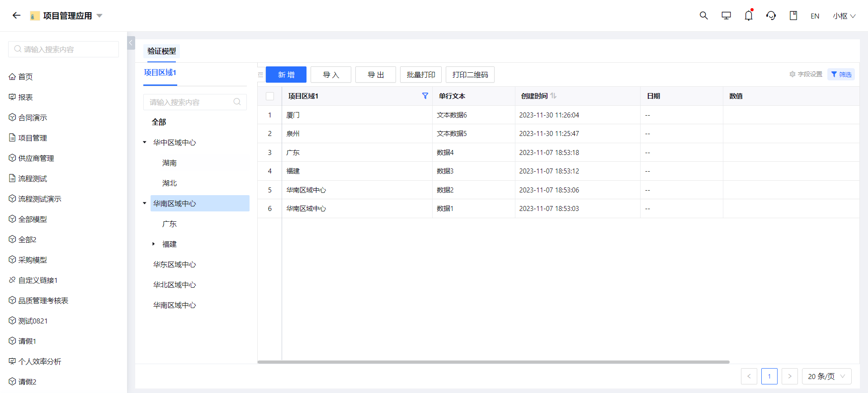This screenshot has height=393, width=868.
Task: Click the horizontal table scrollbar
Action: point(493,362)
